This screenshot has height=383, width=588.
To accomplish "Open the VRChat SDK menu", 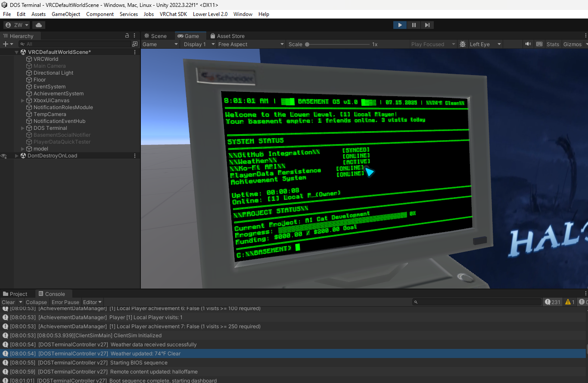I will (173, 14).
